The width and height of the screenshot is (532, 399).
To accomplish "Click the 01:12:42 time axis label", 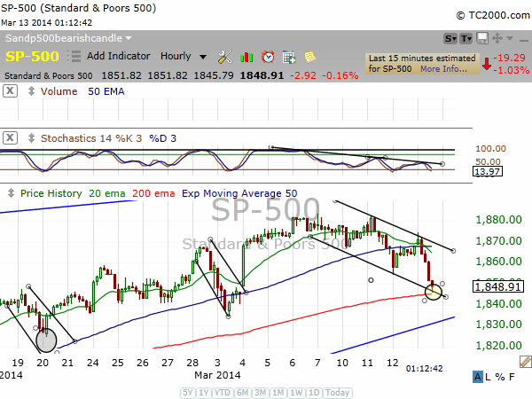I will point(424,369).
